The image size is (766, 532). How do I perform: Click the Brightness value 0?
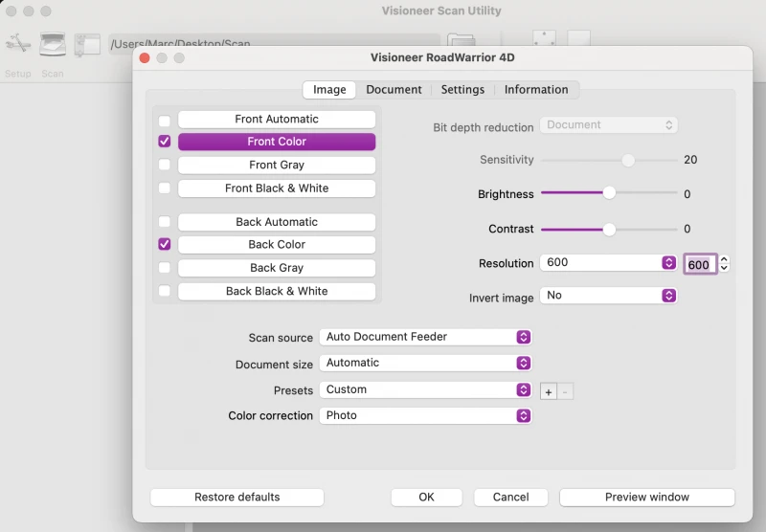click(687, 194)
